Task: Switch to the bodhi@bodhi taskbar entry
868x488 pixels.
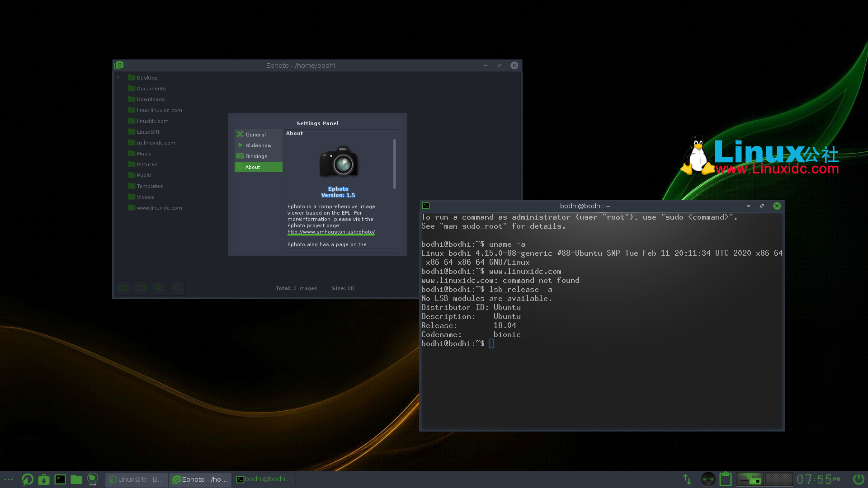Action: click(265, 479)
